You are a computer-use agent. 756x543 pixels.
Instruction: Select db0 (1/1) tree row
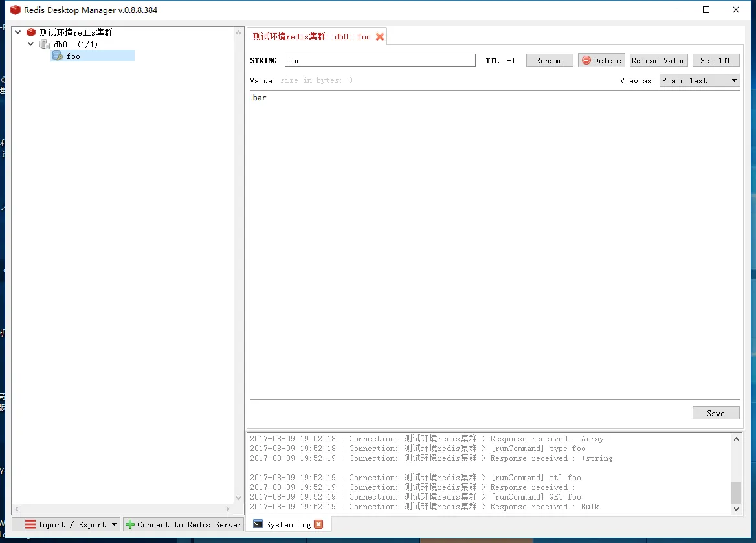[76, 45]
